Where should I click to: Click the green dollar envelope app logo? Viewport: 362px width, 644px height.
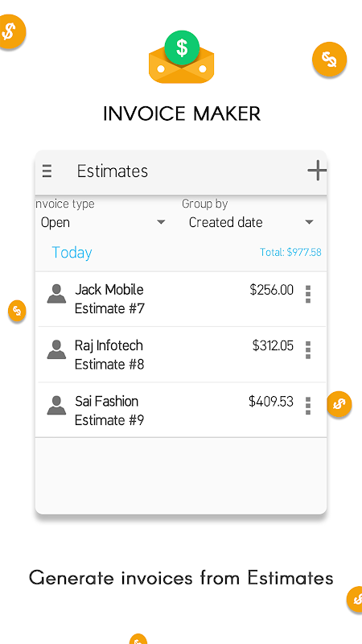click(182, 57)
